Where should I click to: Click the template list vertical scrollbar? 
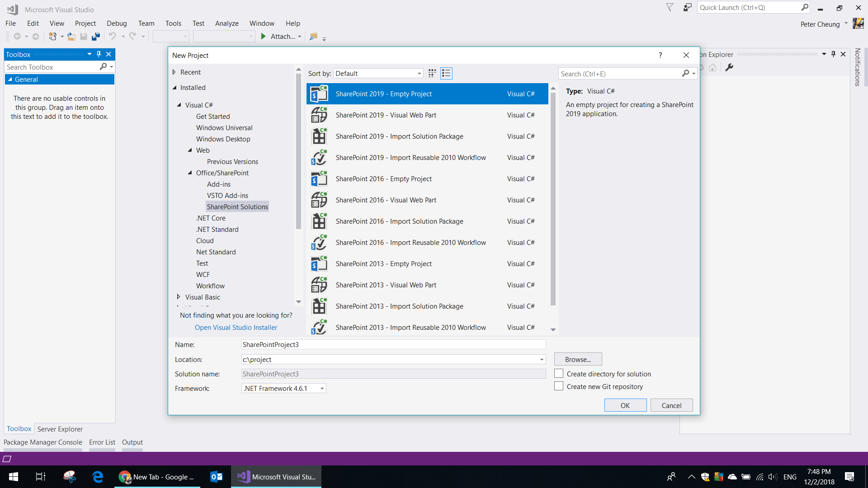click(553, 199)
